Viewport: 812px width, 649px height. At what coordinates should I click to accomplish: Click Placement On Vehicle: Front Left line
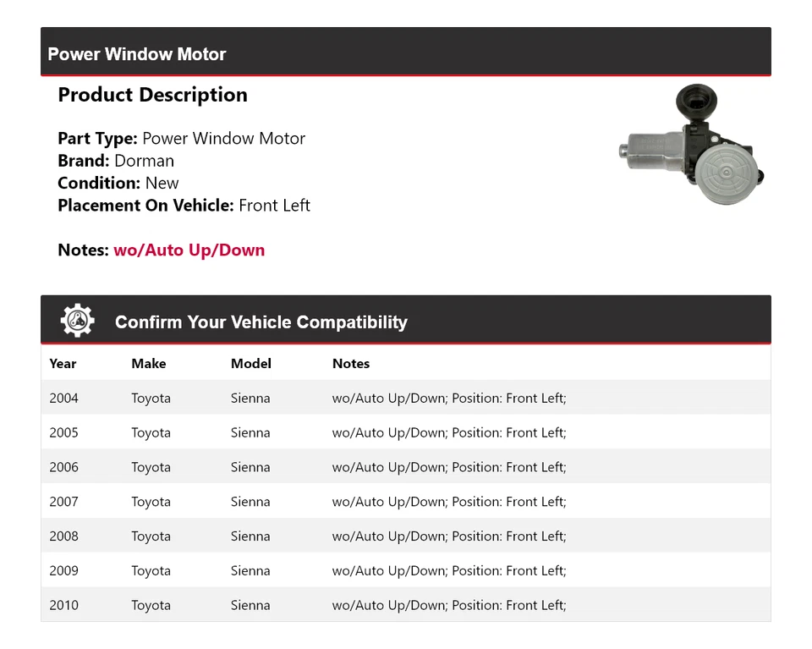(184, 205)
